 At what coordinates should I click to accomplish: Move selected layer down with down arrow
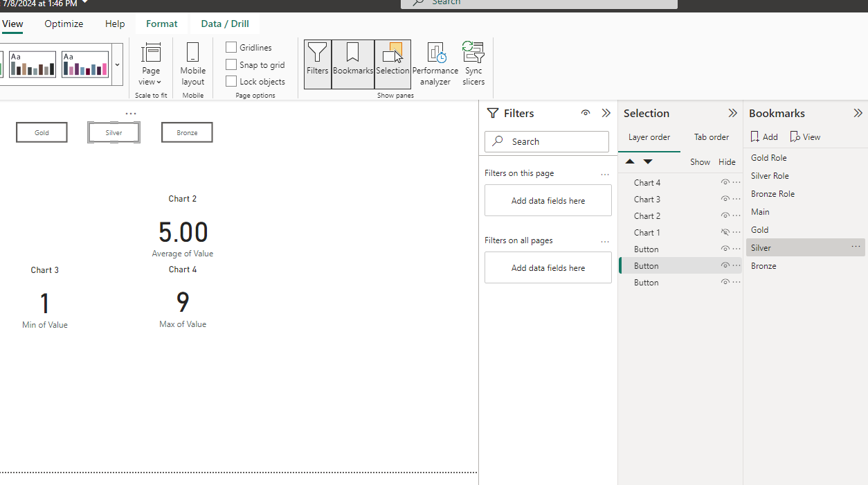pos(648,161)
